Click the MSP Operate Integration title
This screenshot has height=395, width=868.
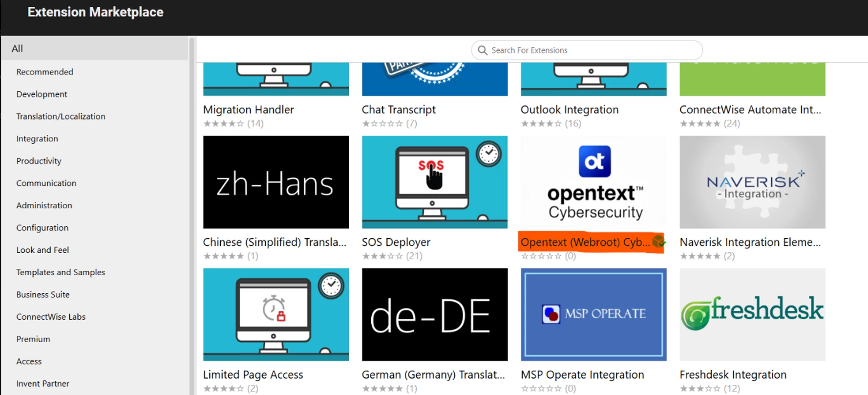582,374
